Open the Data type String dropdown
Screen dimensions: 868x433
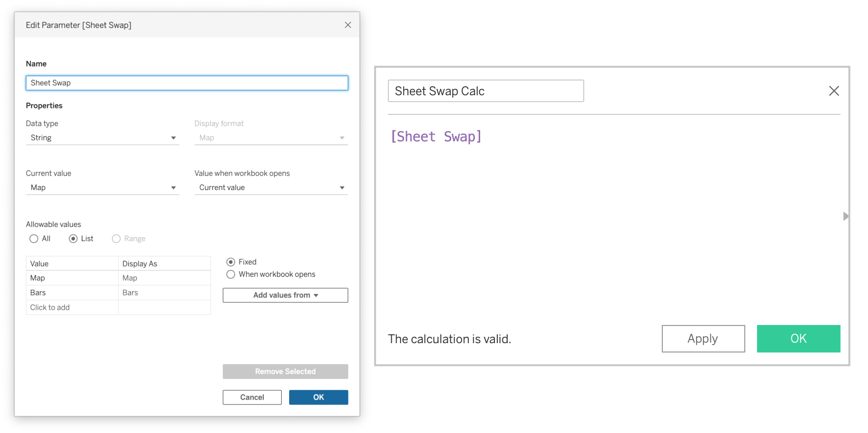[103, 138]
